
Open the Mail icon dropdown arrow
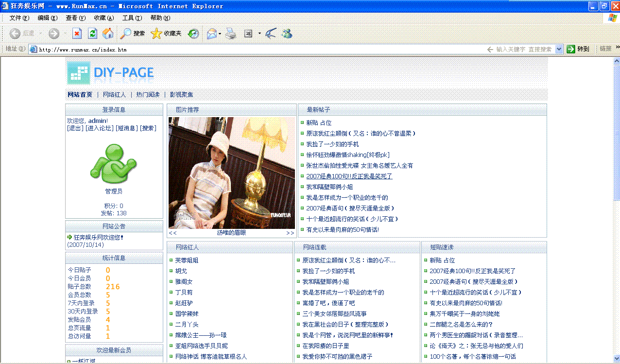220,34
